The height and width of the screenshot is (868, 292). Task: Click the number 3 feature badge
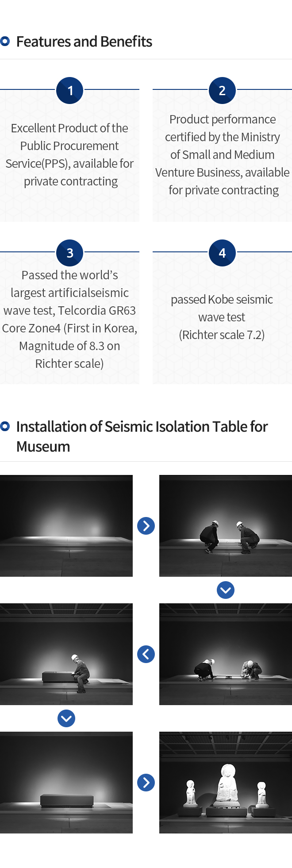70,253
